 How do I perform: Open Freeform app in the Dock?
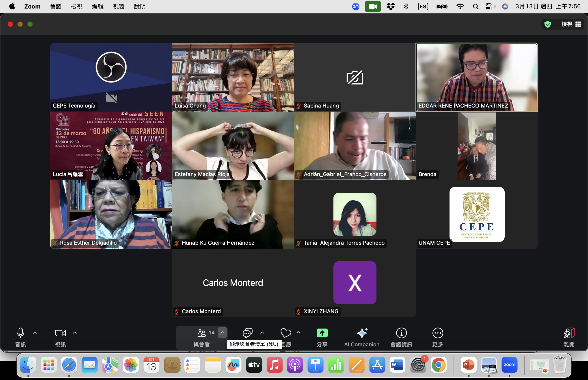233,365
